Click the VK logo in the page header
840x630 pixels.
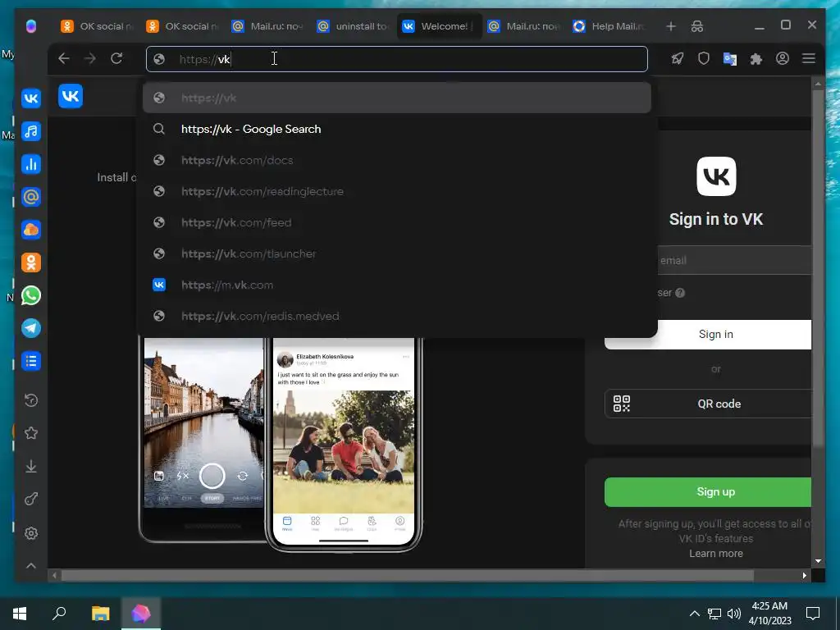[x=71, y=96]
